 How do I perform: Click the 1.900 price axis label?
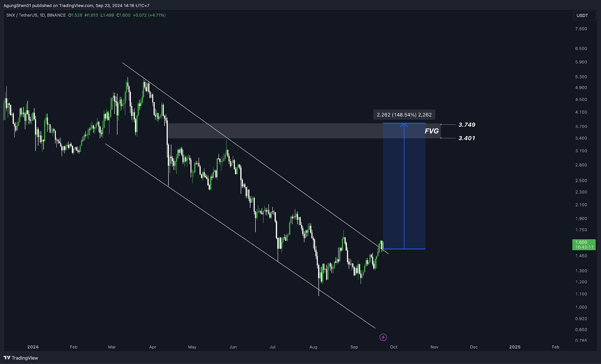pos(581,219)
